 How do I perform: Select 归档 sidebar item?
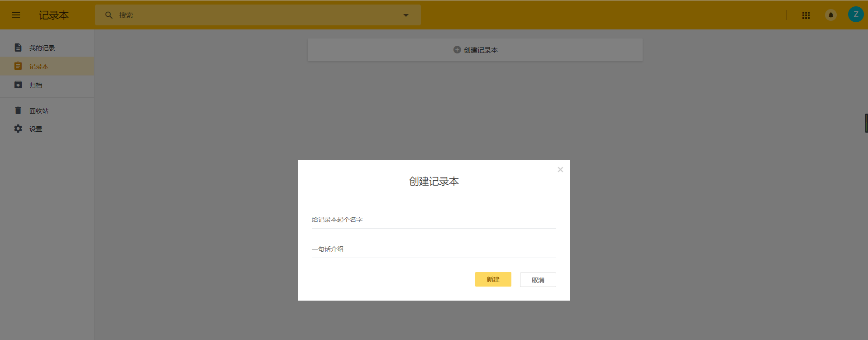click(x=36, y=85)
